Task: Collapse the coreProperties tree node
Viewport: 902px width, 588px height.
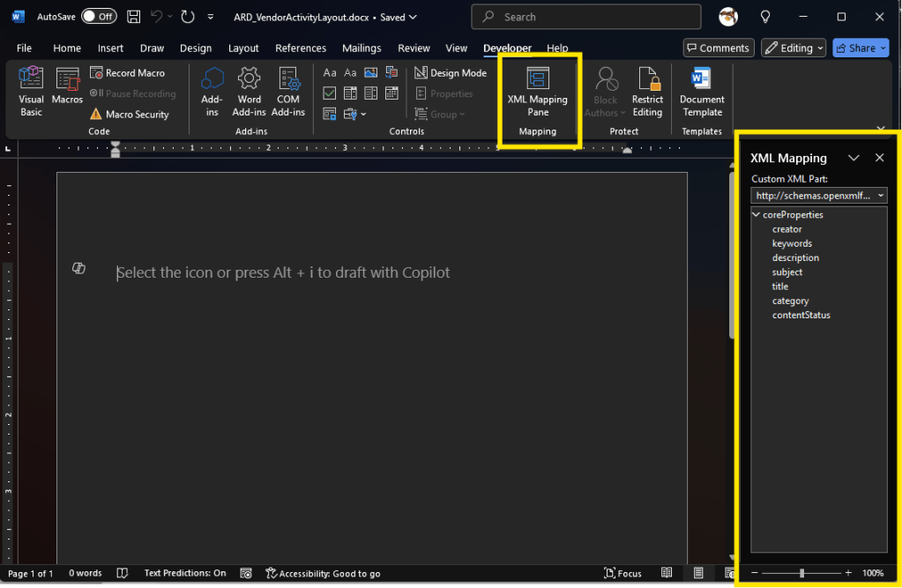Action: click(x=756, y=215)
